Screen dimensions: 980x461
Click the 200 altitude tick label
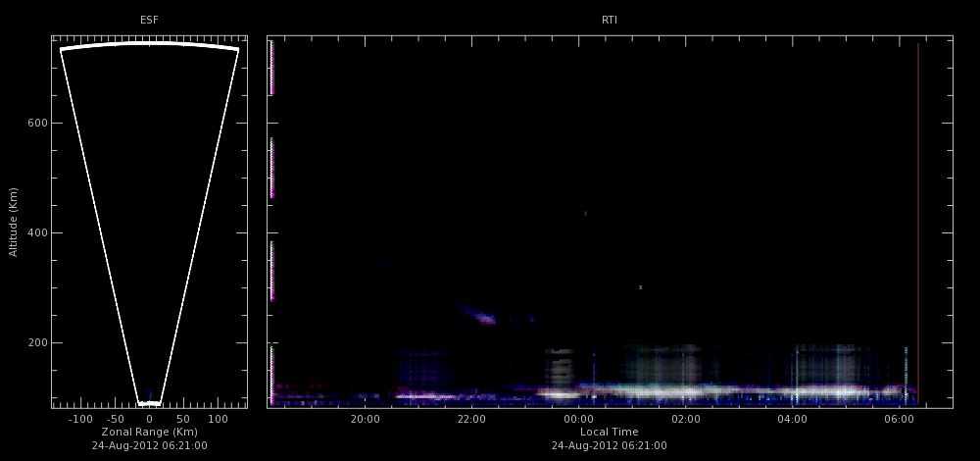click(x=37, y=342)
